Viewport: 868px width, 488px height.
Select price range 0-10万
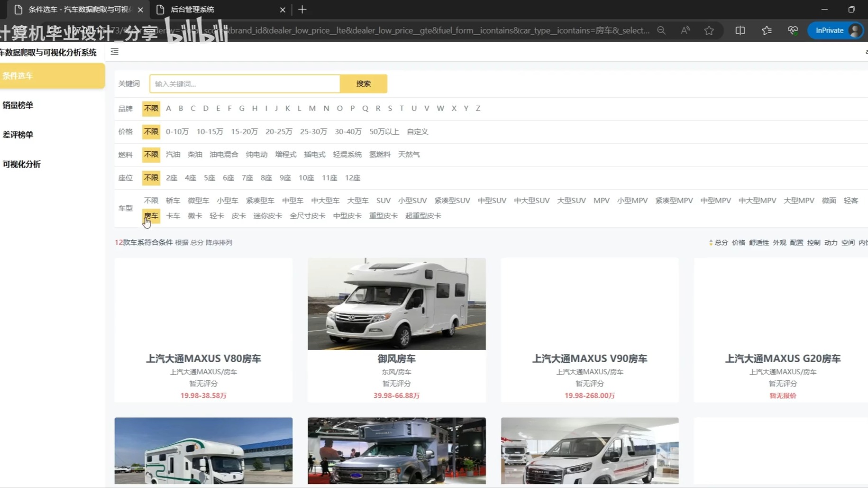[x=177, y=132]
